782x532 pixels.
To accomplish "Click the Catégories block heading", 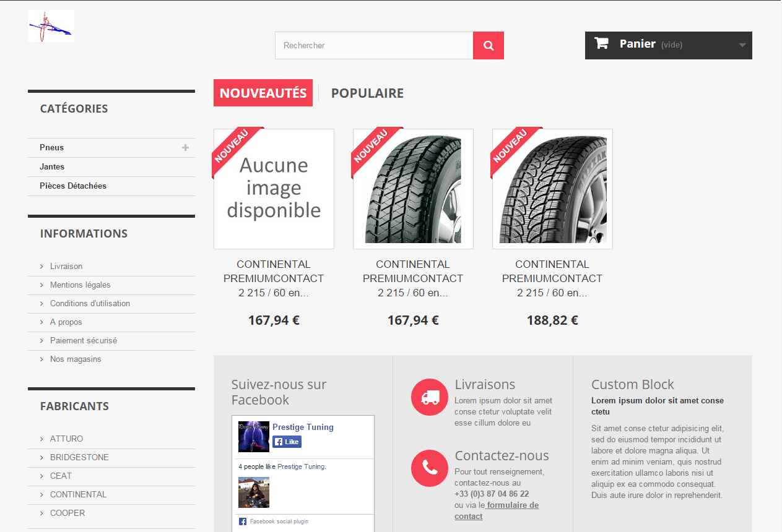I will coord(74,108).
